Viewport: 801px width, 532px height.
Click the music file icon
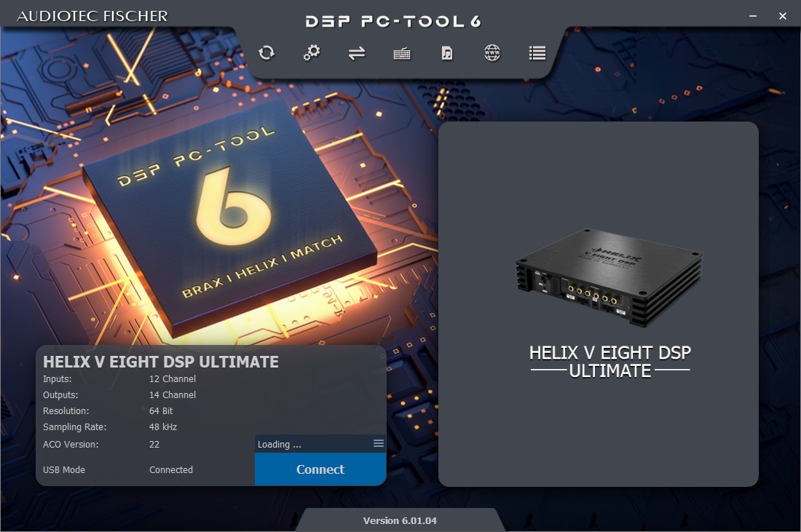447,53
